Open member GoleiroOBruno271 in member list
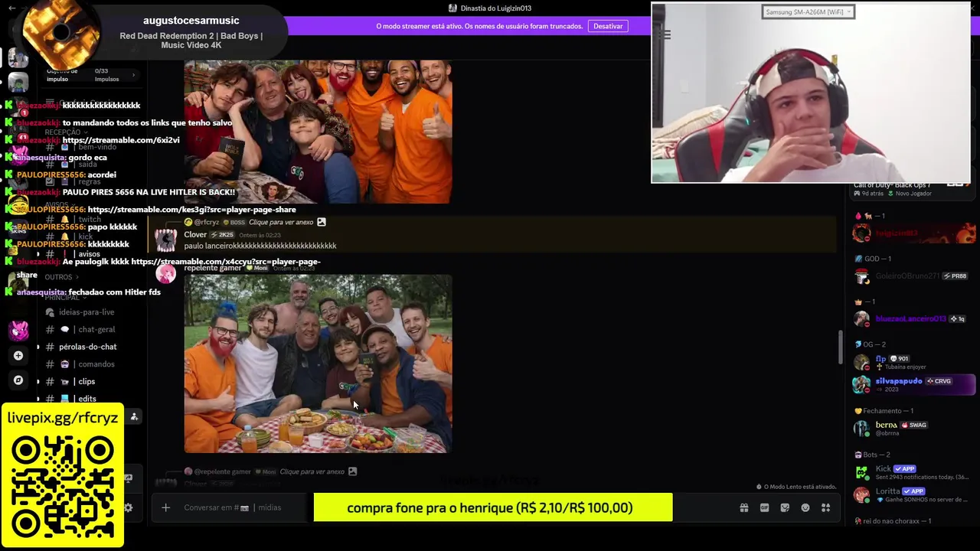This screenshot has height=551, width=980. (915, 275)
